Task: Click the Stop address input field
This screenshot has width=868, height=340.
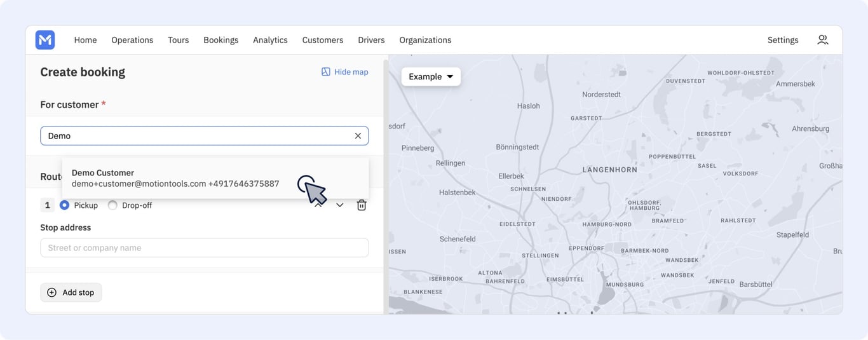Action: (x=204, y=248)
